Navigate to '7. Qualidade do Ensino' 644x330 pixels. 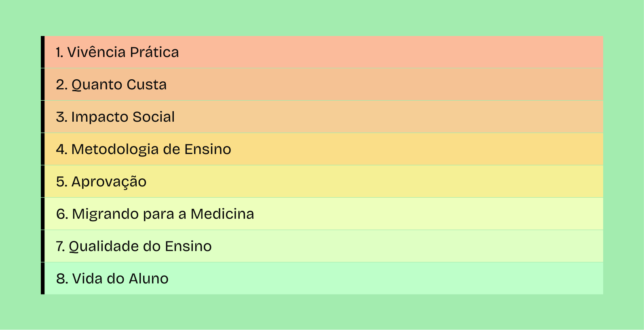(134, 246)
